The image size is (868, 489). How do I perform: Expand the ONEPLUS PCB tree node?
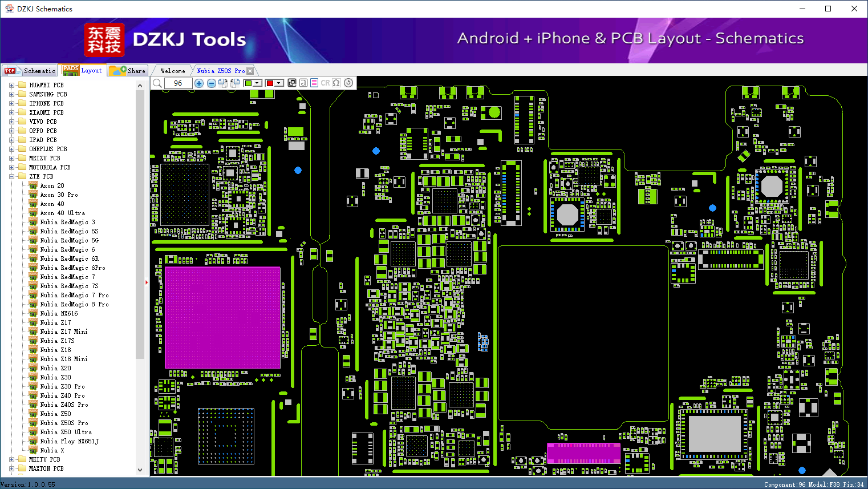[12, 149]
